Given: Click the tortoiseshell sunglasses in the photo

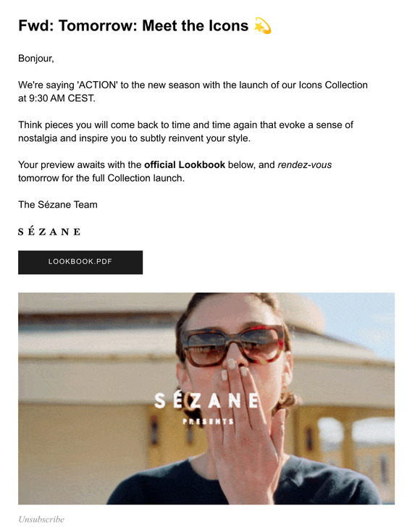Looking at the screenshot, I should pyautogui.click(x=233, y=345).
